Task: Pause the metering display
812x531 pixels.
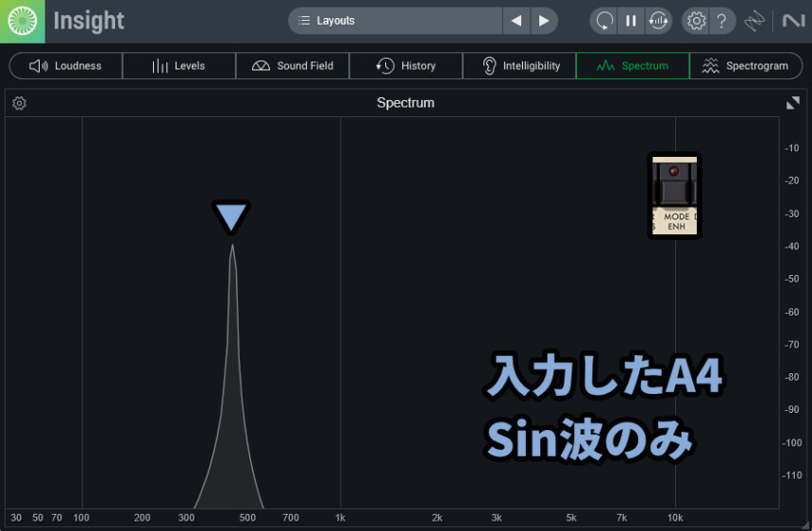Action: 631,21
